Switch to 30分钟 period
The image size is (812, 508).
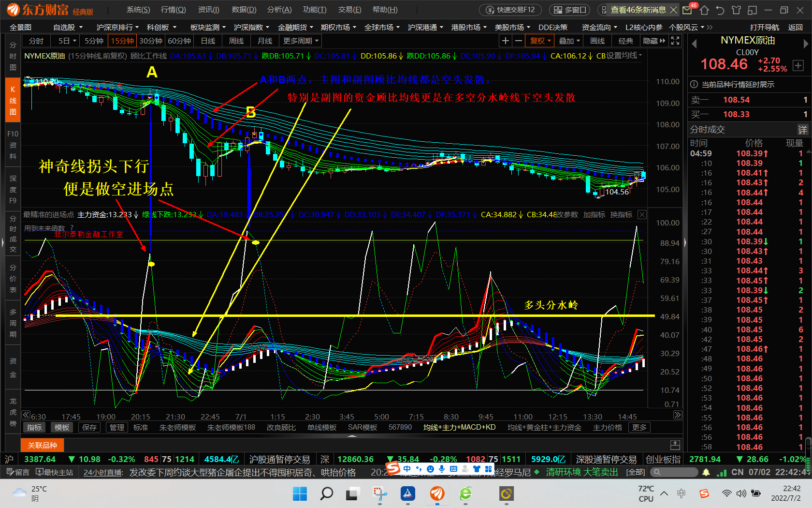[151, 41]
